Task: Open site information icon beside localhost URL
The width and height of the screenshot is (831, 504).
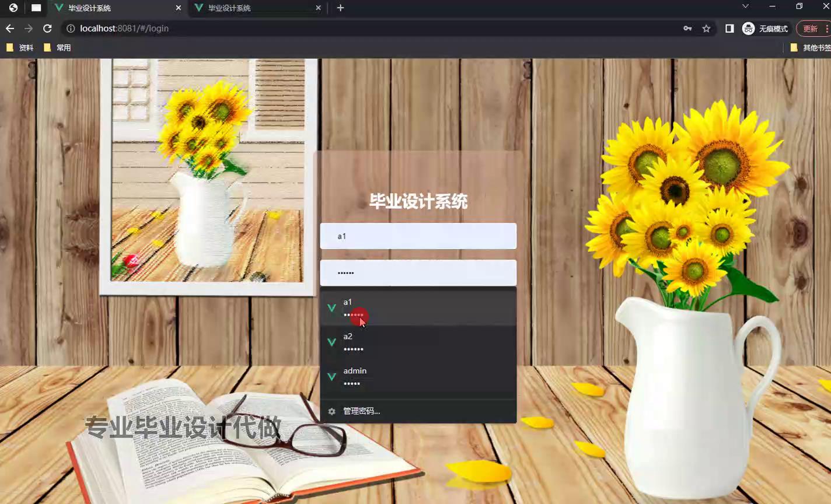Action: coord(71,29)
